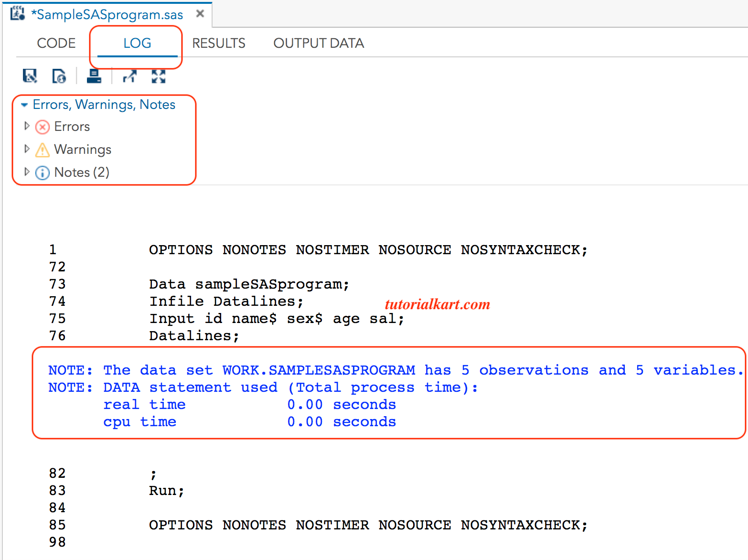Click the Errors red circle icon
Screen dimensions: 748x560
[42, 126]
